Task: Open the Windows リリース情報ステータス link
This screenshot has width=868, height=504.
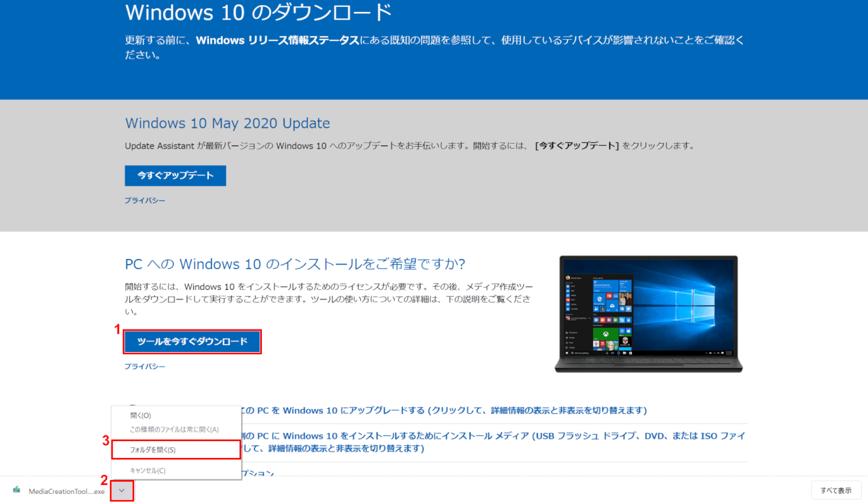Action: tap(277, 40)
